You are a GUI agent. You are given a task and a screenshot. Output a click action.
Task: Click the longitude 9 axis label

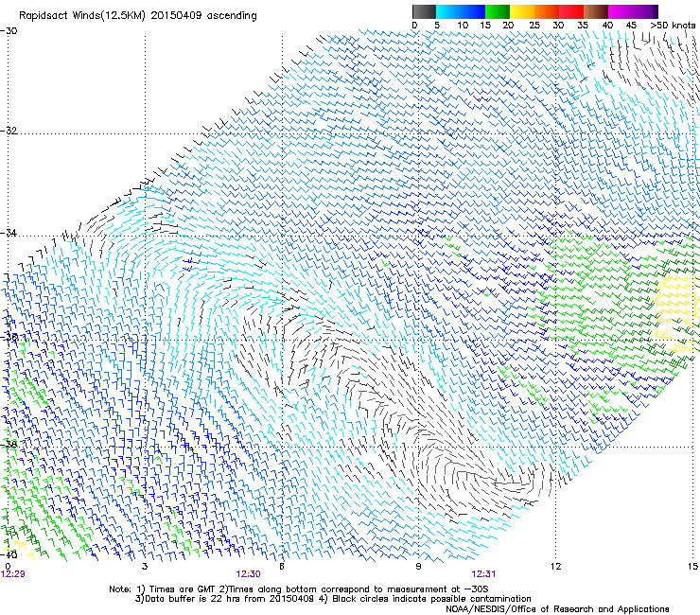pos(418,567)
